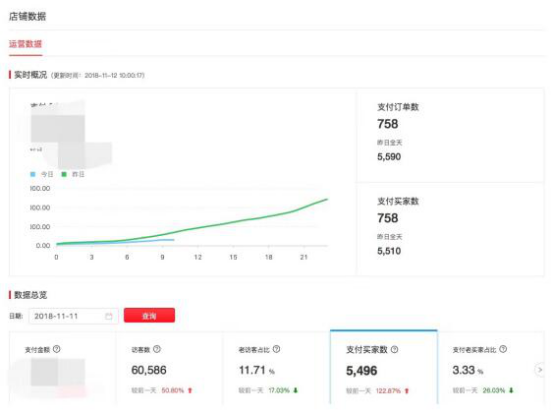Image resolution: width=554 pixels, height=413 pixels.
Task: Select the 支付买家数 5,496 card
Action: [384, 367]
